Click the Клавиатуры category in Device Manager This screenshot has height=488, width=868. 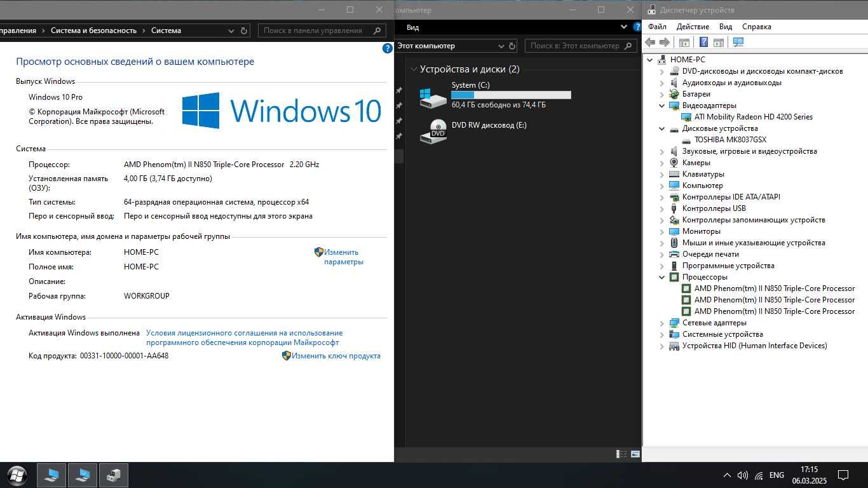(x=703, y=174)
